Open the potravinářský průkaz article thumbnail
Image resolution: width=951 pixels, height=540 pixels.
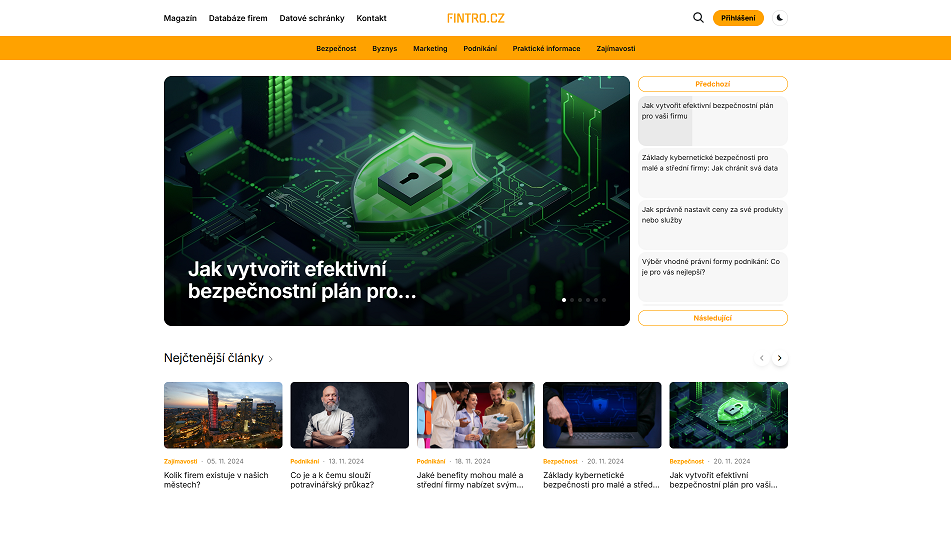[x=349, y=415]
